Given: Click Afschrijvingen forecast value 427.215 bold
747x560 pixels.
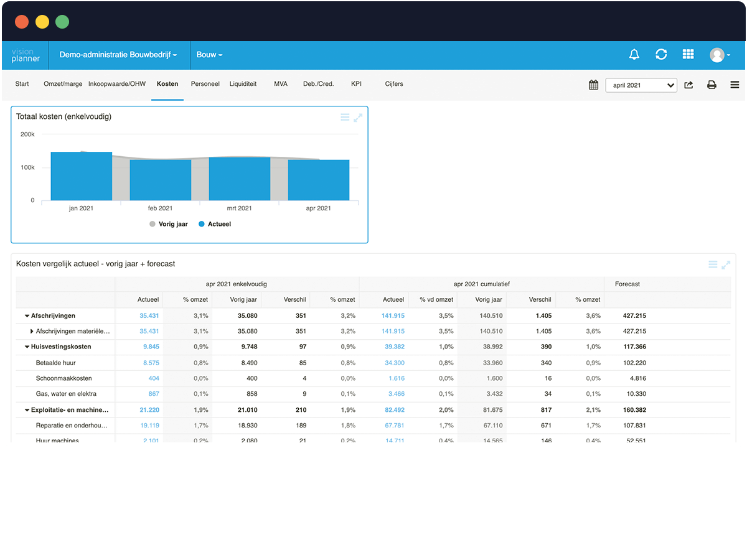Looking at the screenshot, I should [x=634, y=316].
